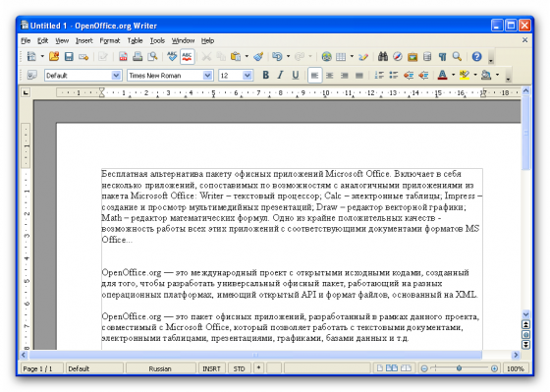Click the zoom slider handle
Viewport: 550px width, 392px height.
click(x=459, y=368)
